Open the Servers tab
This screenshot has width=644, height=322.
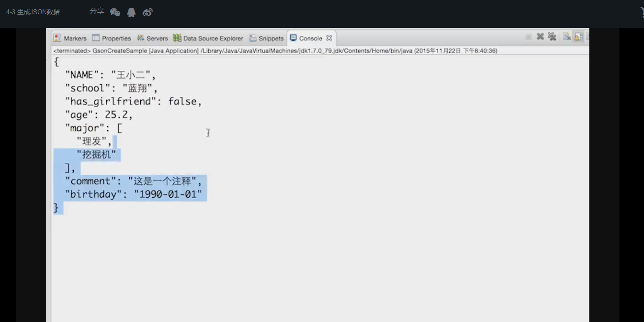point(157,38)
